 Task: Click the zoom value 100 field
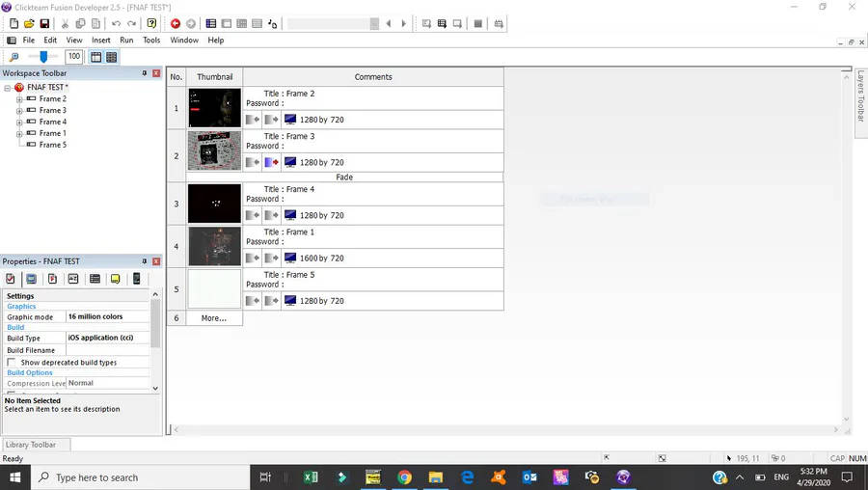point(73,57)
